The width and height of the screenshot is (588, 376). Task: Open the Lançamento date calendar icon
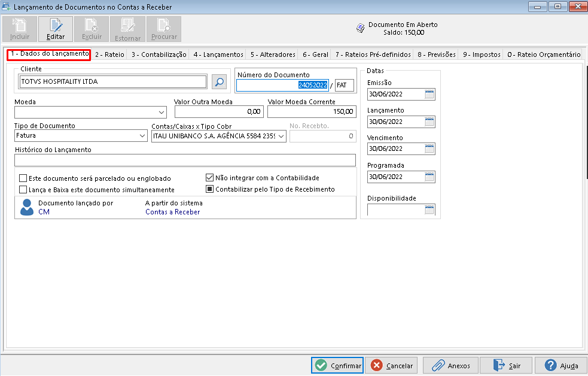[x=429, y=122]
